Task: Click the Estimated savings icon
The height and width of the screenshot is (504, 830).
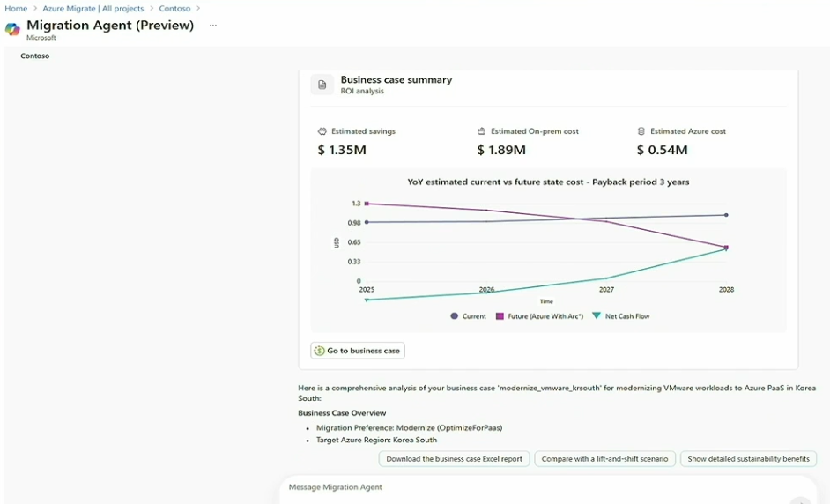Action: click(x=322, y=131)
